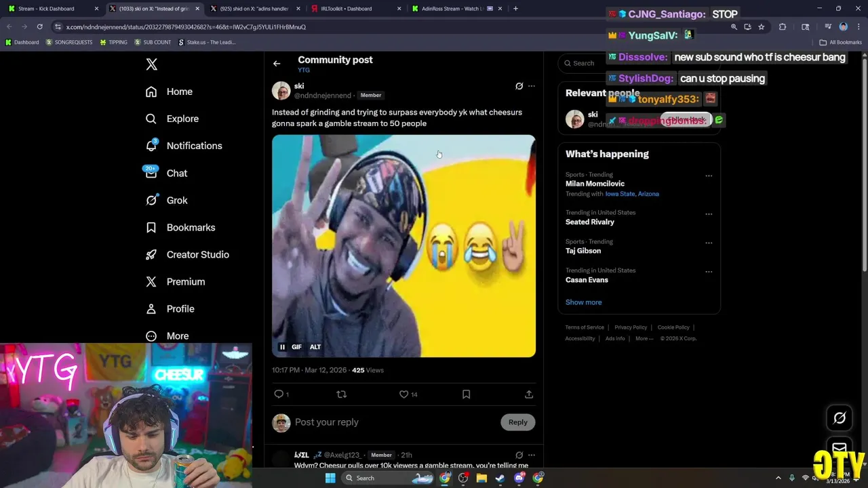Open Creator Studio in the sidebar
Screen dimensions: 868x488
tap(188, 254)
